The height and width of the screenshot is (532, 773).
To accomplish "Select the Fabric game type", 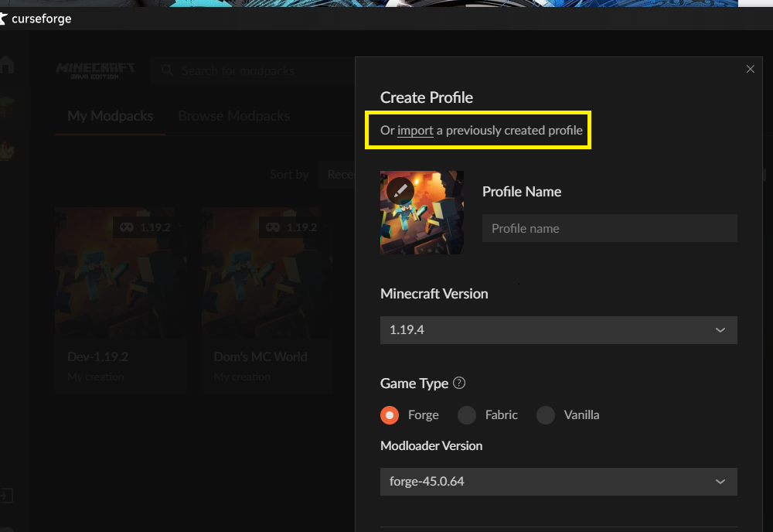I will pyautogui.click(x=467, y=415).
